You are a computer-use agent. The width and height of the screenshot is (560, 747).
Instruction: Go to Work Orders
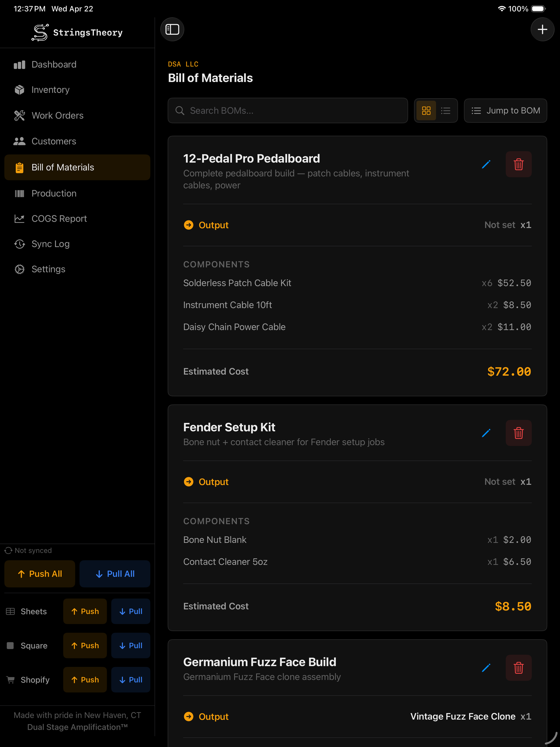(57, 115)
